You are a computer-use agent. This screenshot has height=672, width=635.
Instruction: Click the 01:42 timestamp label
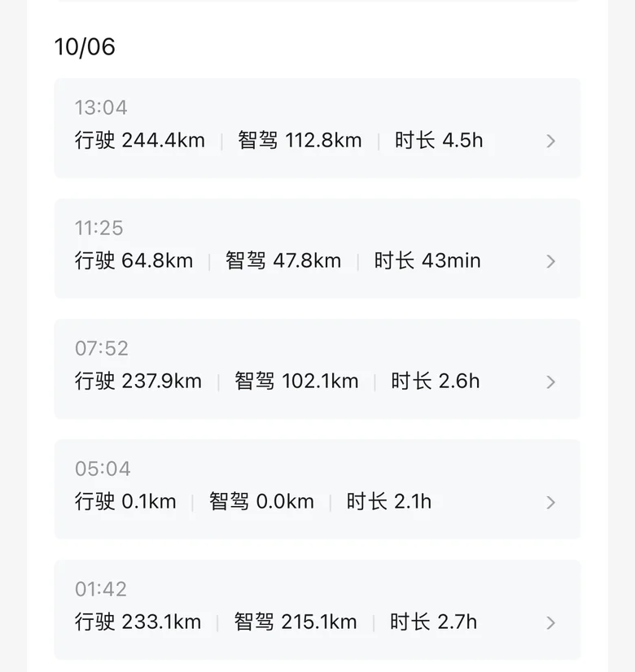click(101, 589)
